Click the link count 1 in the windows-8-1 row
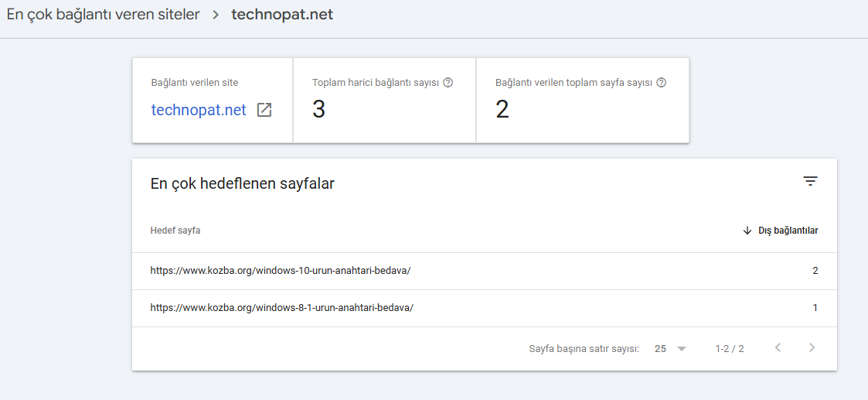This screenshot has height=400, width=868. tap(815, 308)
